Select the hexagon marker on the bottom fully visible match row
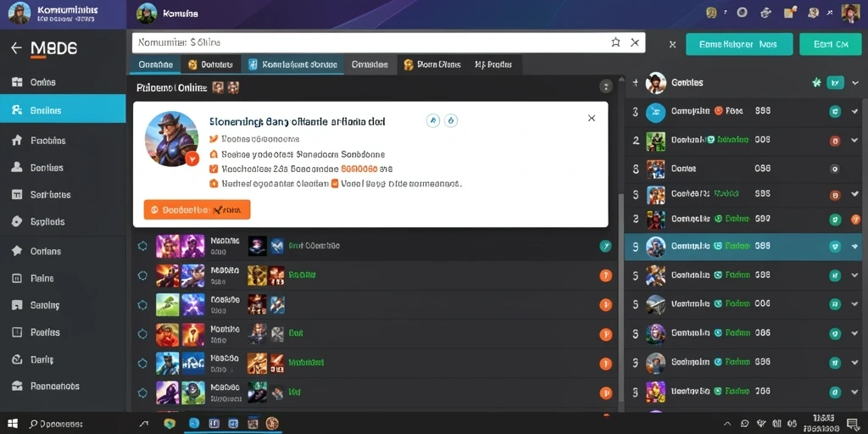This screenshot has width=868, height=434. pos(142,392)
